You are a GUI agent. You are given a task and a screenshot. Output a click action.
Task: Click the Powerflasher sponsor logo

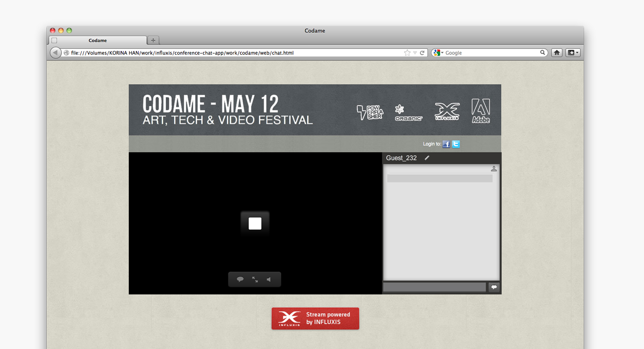point(370,112)
